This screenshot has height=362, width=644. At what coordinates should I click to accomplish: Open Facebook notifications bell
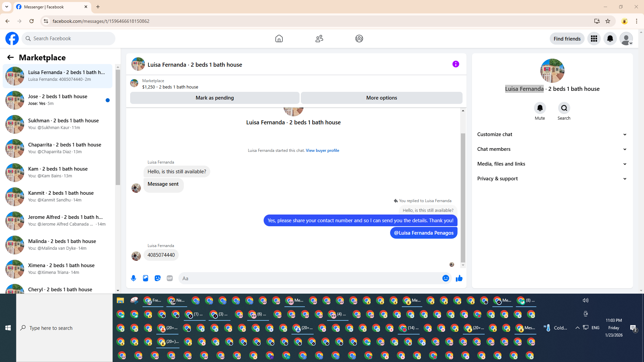(610, 39)
